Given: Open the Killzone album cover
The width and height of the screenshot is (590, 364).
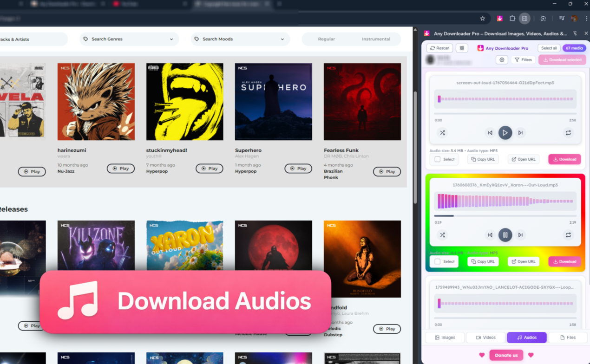Looking at the screenshot, I should pos(96,246).
